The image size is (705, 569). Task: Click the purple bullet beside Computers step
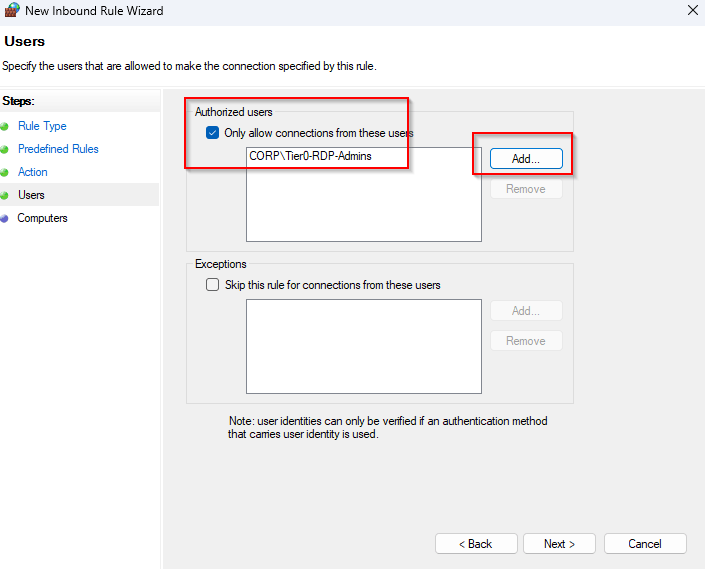tap(5, 218)
